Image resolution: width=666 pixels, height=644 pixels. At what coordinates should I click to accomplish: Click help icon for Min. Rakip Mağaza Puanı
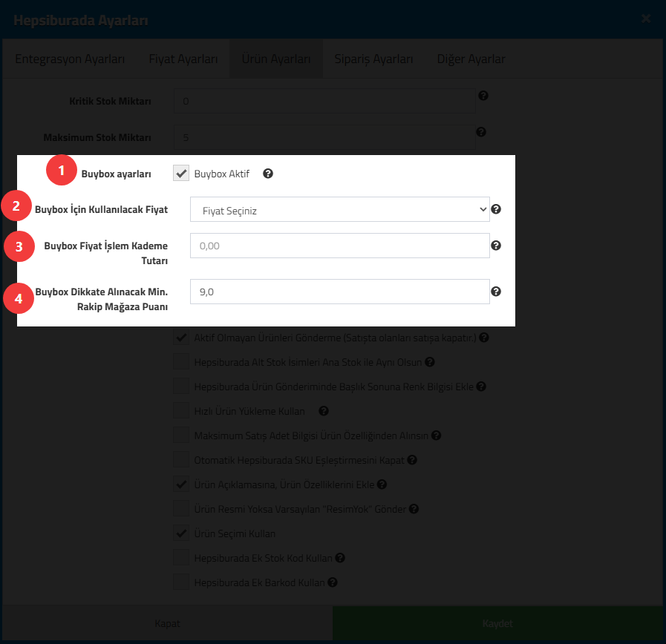pos(496,292)
